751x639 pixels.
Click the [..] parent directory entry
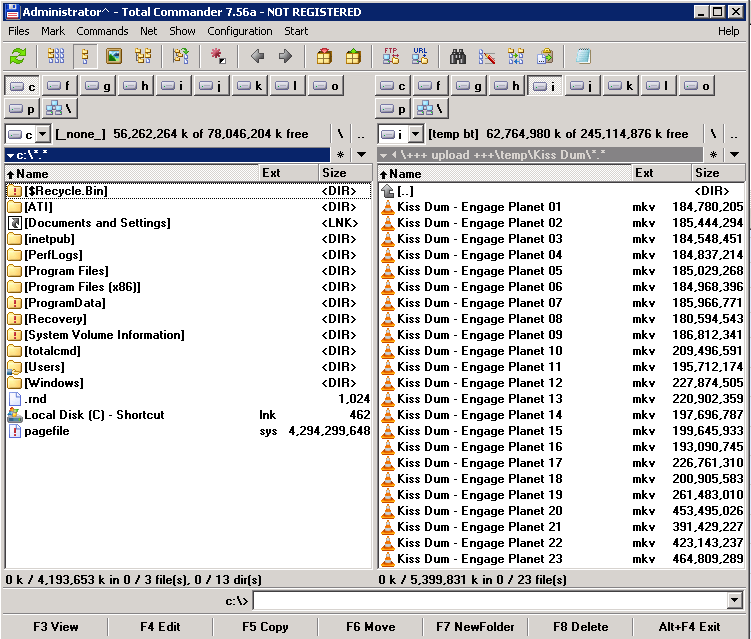point(562,191)
